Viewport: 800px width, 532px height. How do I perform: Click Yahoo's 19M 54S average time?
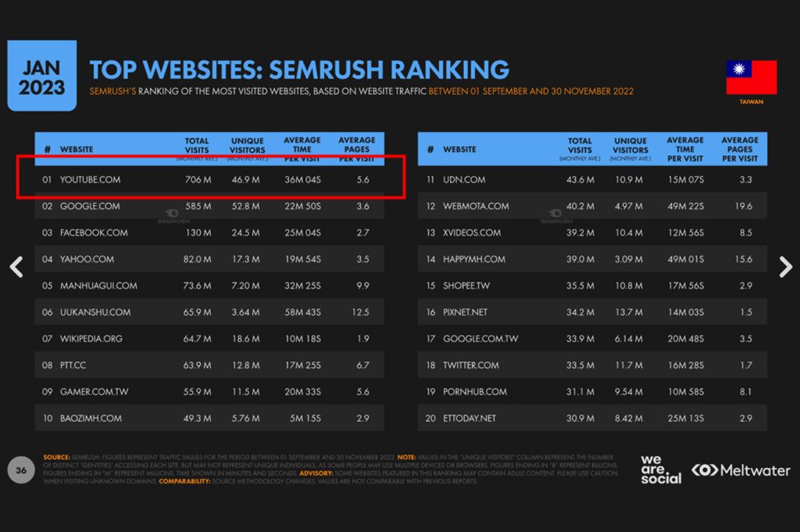tap(302, 259)
